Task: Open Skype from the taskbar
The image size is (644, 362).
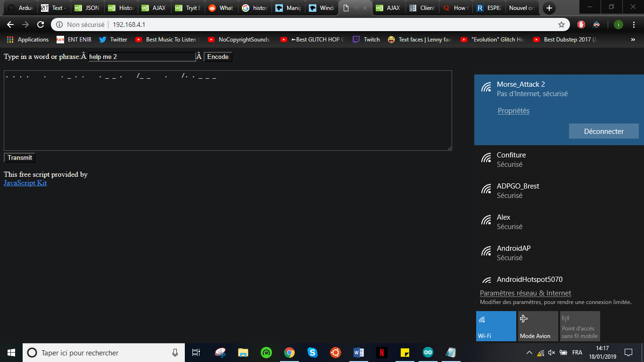Action: [312, 353]
